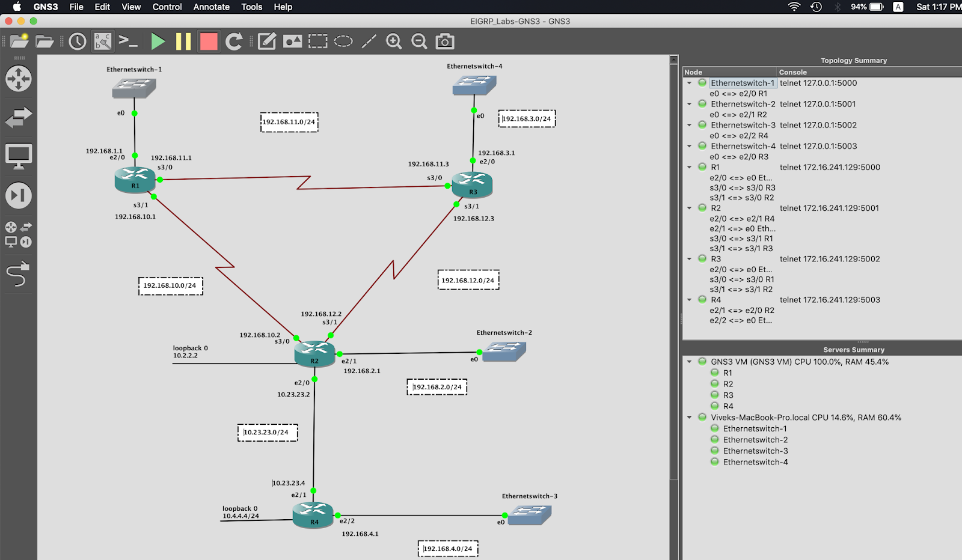Collapse the GNS3 VM server entry
This screenshot has width=962, height=560.
[x=690, y=362]
